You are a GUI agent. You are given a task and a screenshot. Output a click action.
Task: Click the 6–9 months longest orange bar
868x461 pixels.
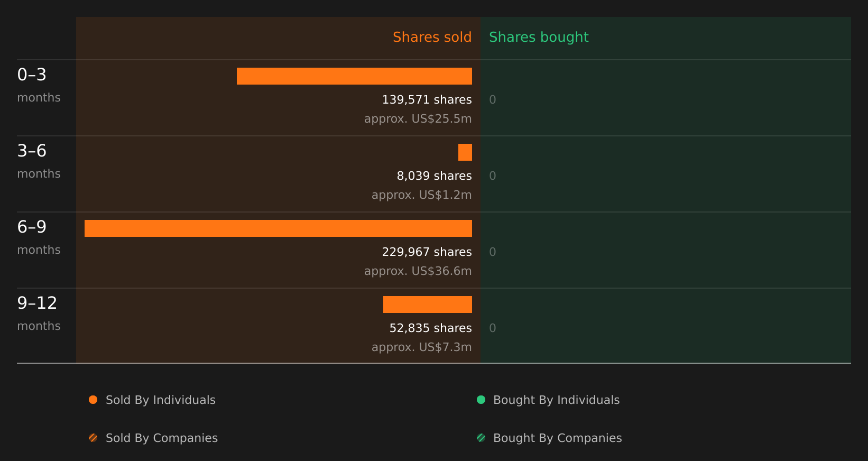[278, 228]
